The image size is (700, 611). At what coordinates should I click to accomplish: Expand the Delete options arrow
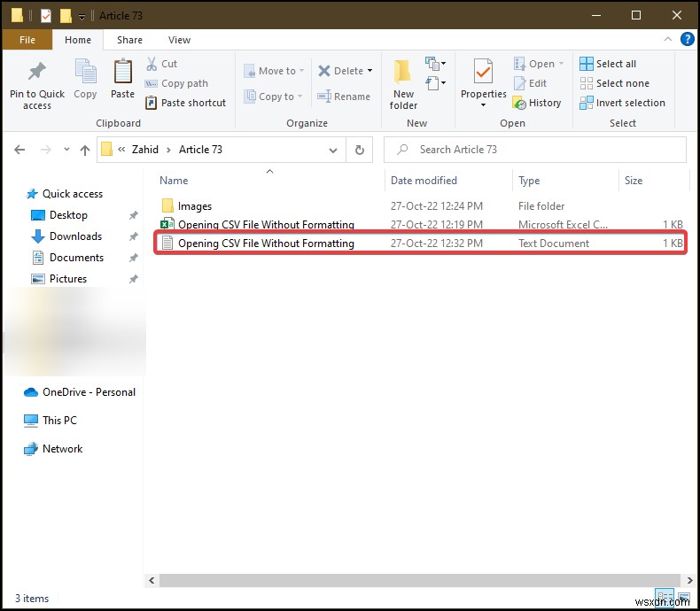click(369, 71)
